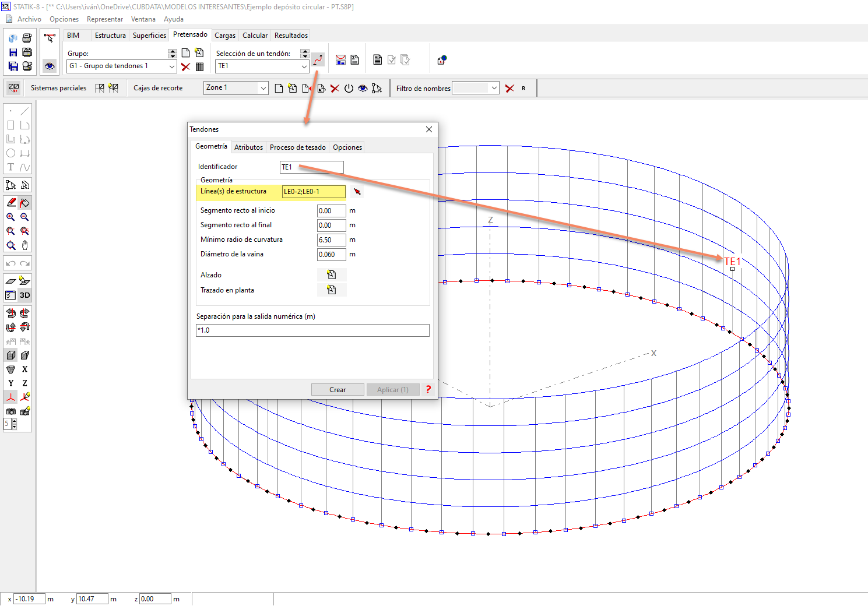The image size is (868, 606).
Task: Click the red help question mark
Action: tap(428, 389)
